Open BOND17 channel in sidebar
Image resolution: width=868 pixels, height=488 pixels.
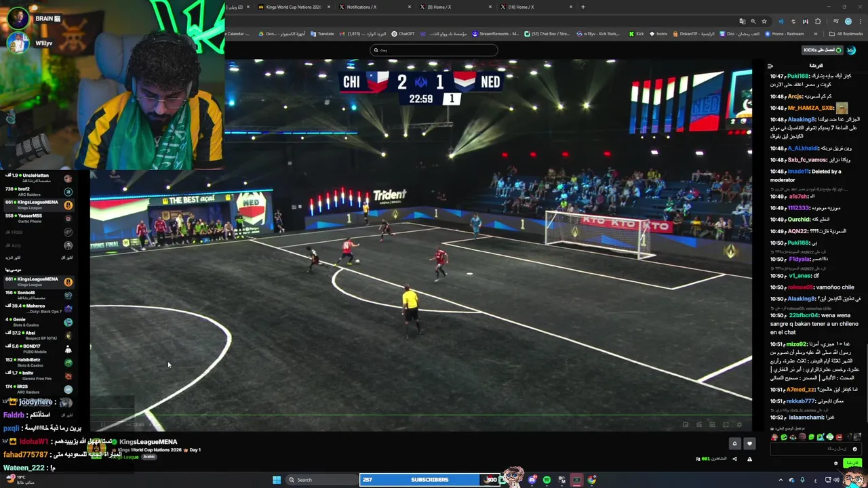click(x=39, y=349)
